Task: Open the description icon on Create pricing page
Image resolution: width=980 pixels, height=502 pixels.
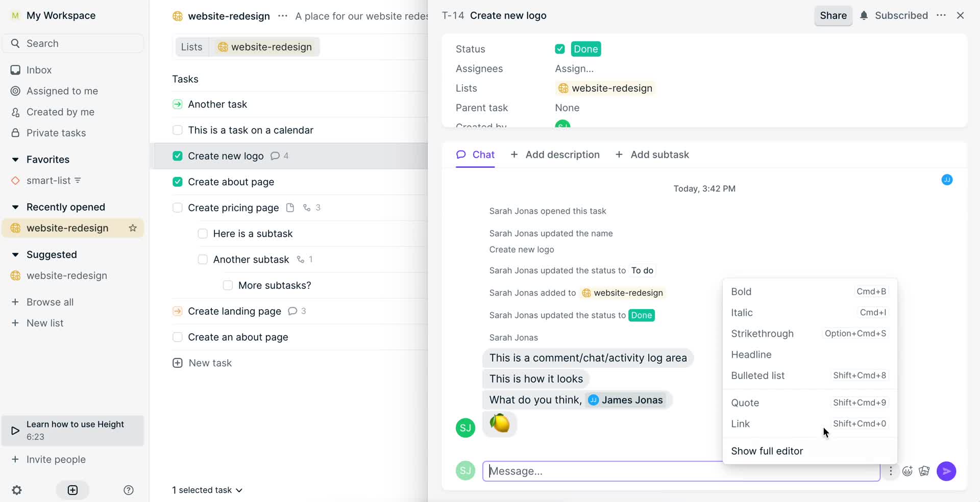Action: pyautogui.click(x=290, y=208)
